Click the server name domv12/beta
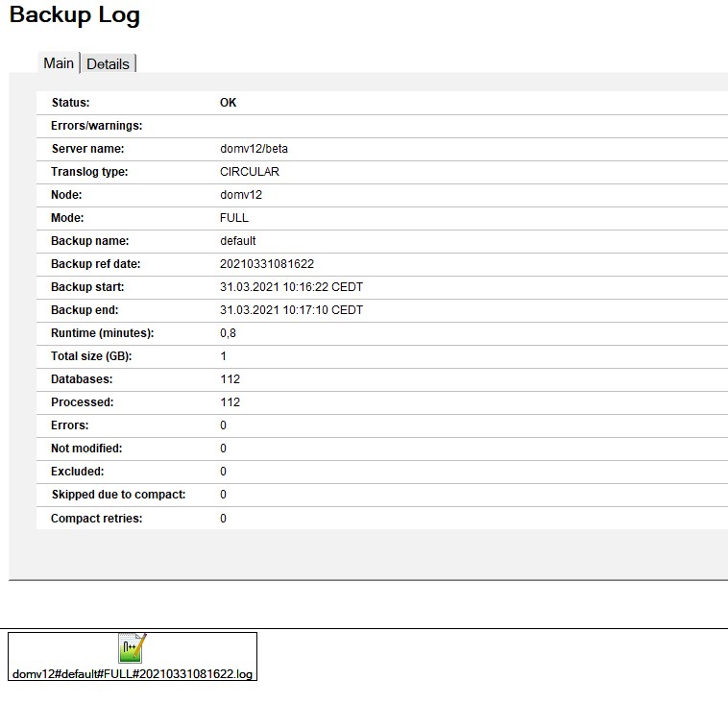 [x=254, y=149]
